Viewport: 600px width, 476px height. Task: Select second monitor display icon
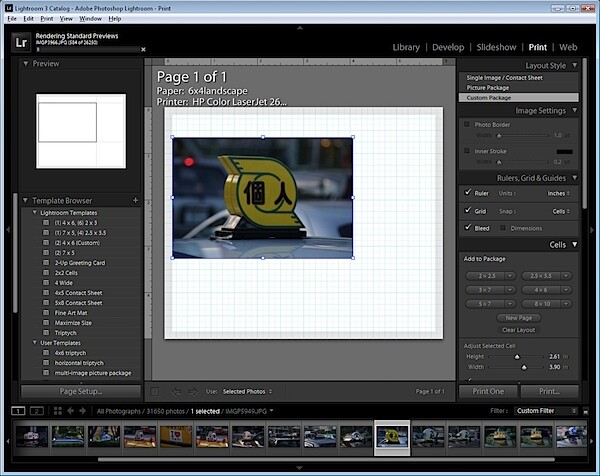(x=36, y=411)
